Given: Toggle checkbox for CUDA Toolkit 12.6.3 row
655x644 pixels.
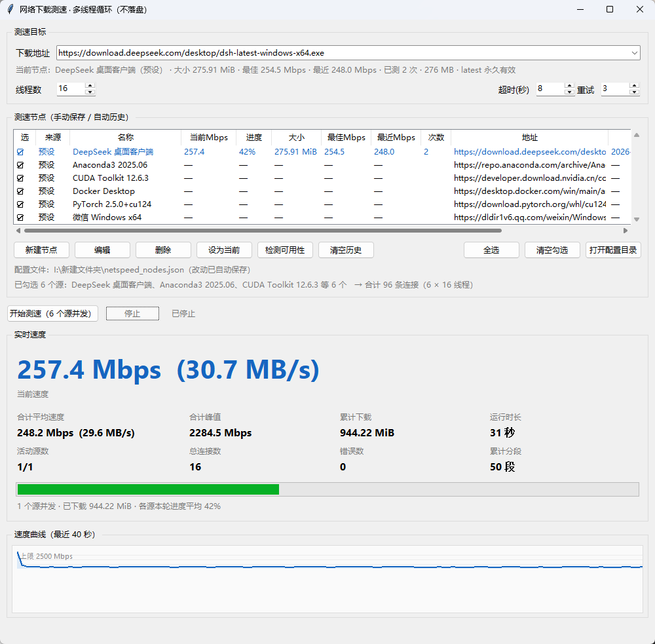Looking at the screenshot, I should coord(20,178).
